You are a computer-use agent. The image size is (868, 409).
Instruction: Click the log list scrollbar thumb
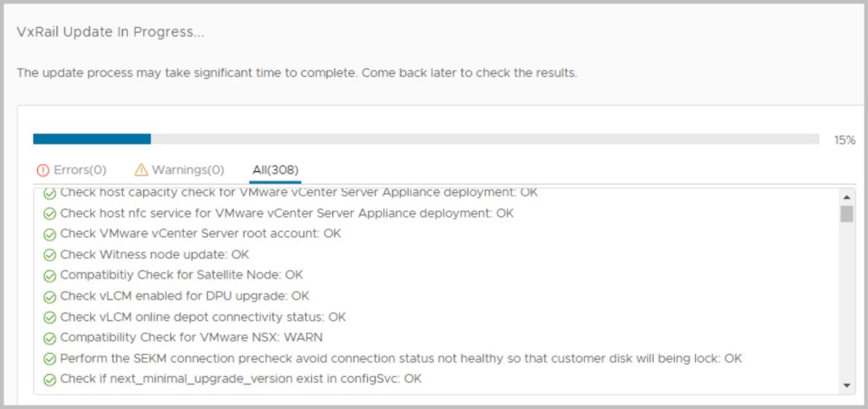click(846, 213)
